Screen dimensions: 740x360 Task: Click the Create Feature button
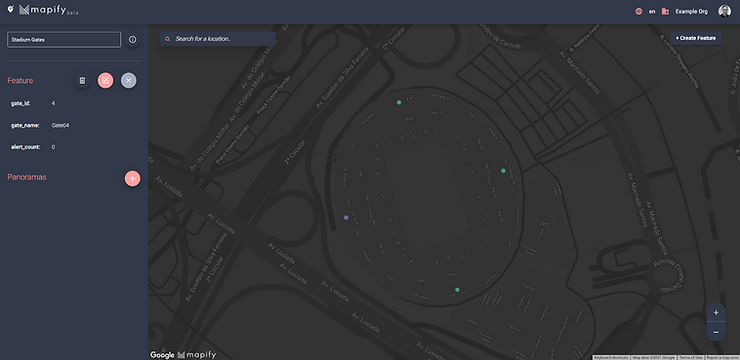tap(696, 38)
